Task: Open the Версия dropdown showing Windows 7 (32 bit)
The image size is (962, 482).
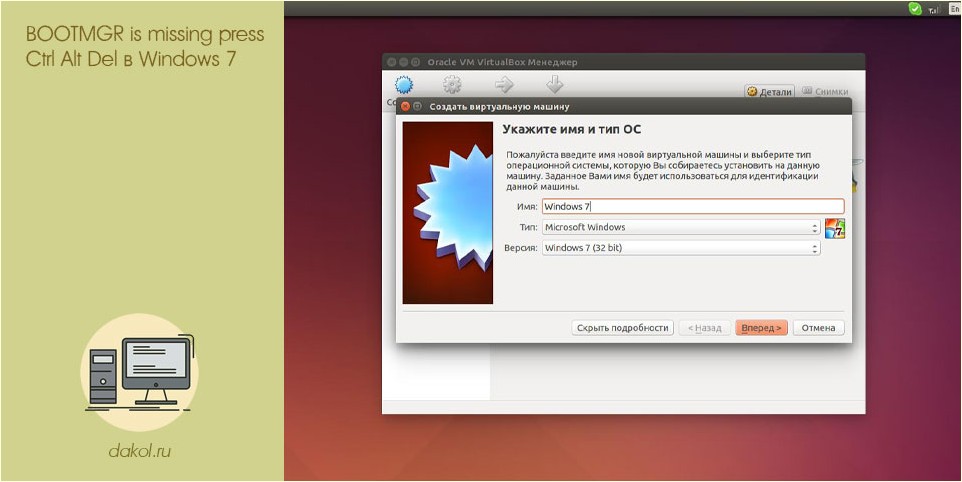Action: 681,248
